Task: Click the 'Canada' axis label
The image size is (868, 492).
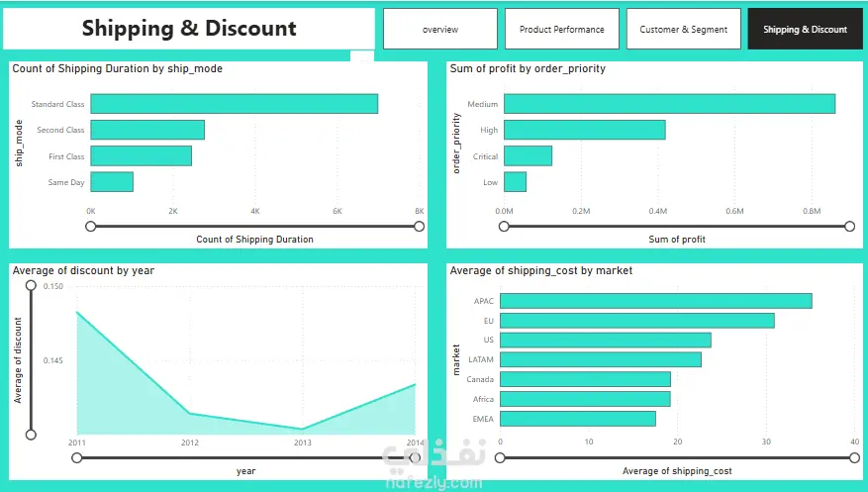Action: click(479, 379)
